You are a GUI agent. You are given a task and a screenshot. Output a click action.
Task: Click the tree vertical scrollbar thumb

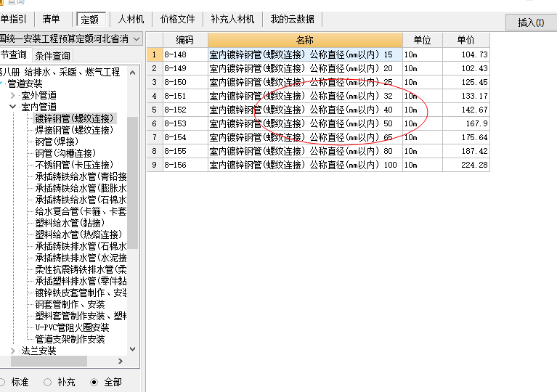[x=132, y=182]
